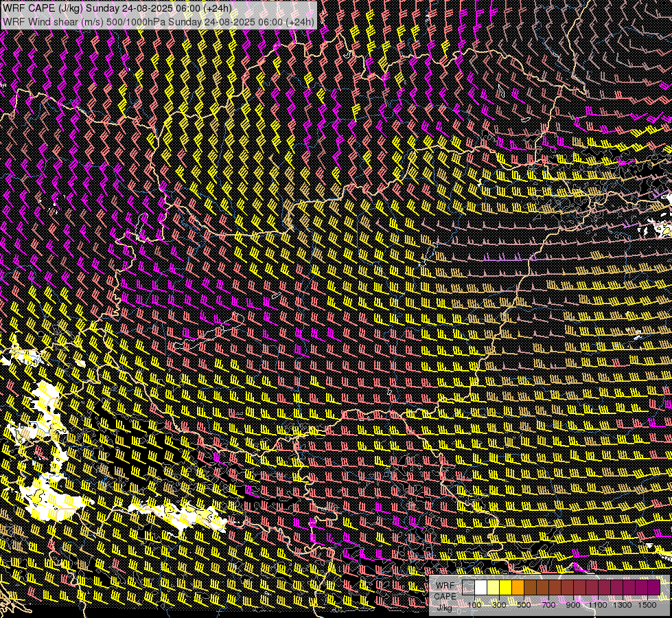The height and width of the screenshot is (618, 672).
Task: Select the pale yellow CAPE legend swatch
Action: [494, 588]
